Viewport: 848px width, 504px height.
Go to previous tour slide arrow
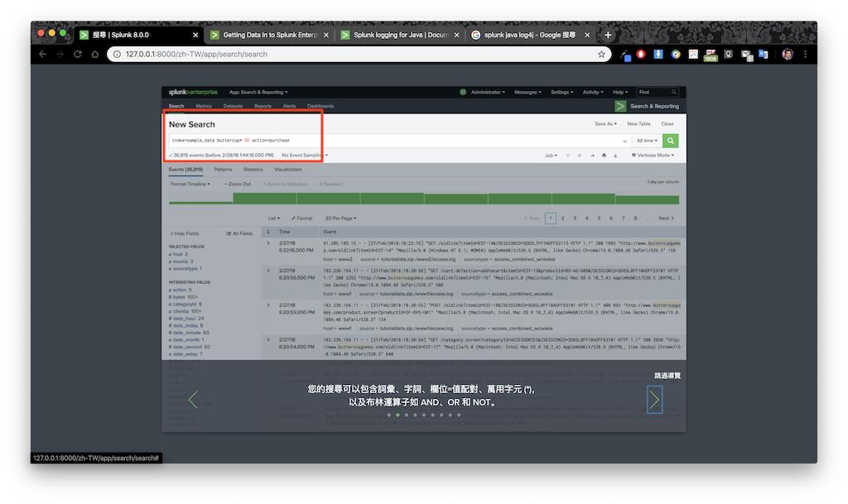pyautogui.click(x=193, y=400)
